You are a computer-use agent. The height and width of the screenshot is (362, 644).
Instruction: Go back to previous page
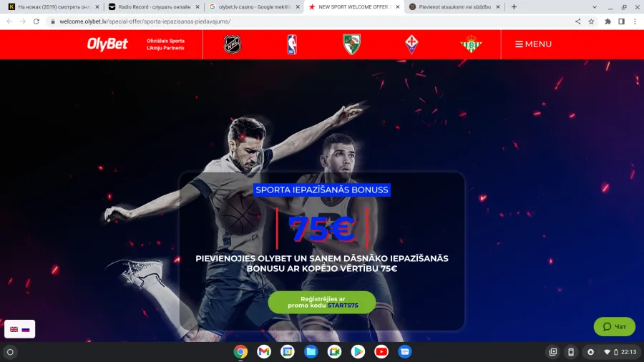point(9,21)
